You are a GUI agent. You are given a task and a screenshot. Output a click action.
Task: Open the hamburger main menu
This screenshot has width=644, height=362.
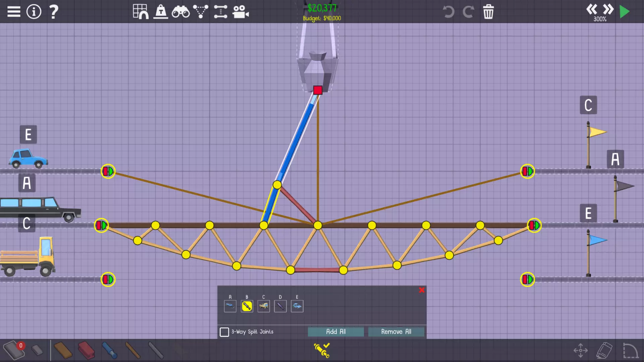(14, 12)
